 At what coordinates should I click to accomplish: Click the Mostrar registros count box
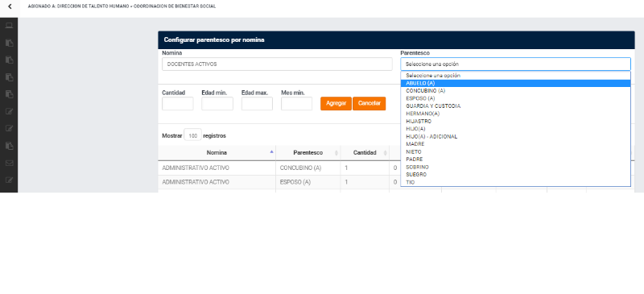pyautogui.click(x=192, y=135)
